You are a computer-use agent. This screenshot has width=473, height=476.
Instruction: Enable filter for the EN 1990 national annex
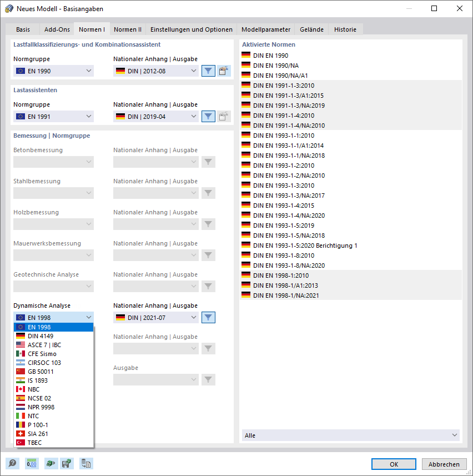tap(208, 71)
